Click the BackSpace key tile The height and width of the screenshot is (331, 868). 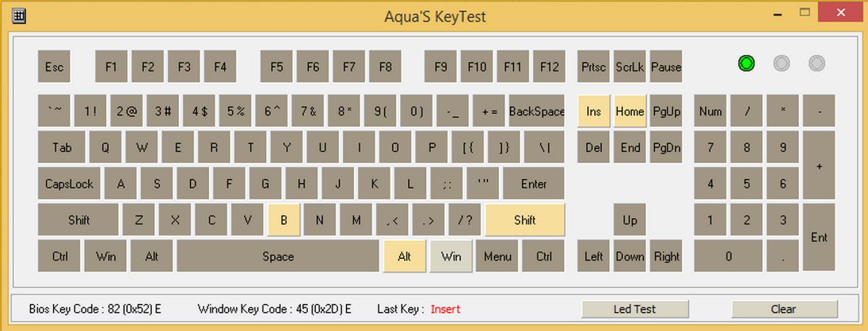[537, 111]
